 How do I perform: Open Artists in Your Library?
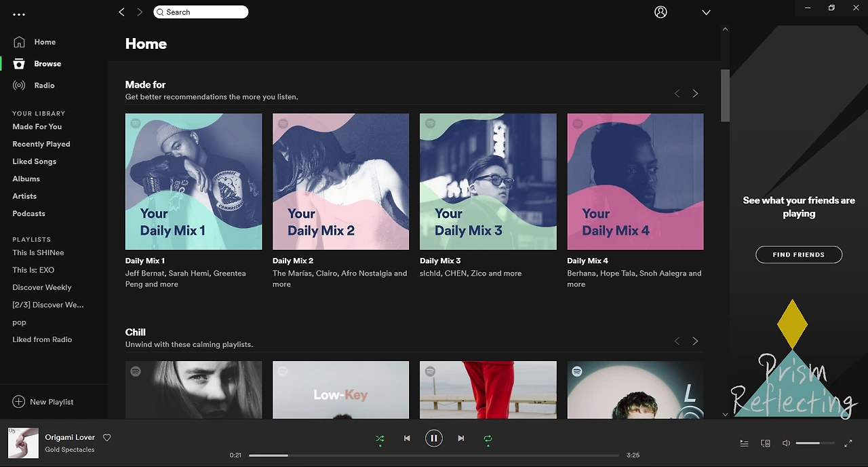click(24, 196)
